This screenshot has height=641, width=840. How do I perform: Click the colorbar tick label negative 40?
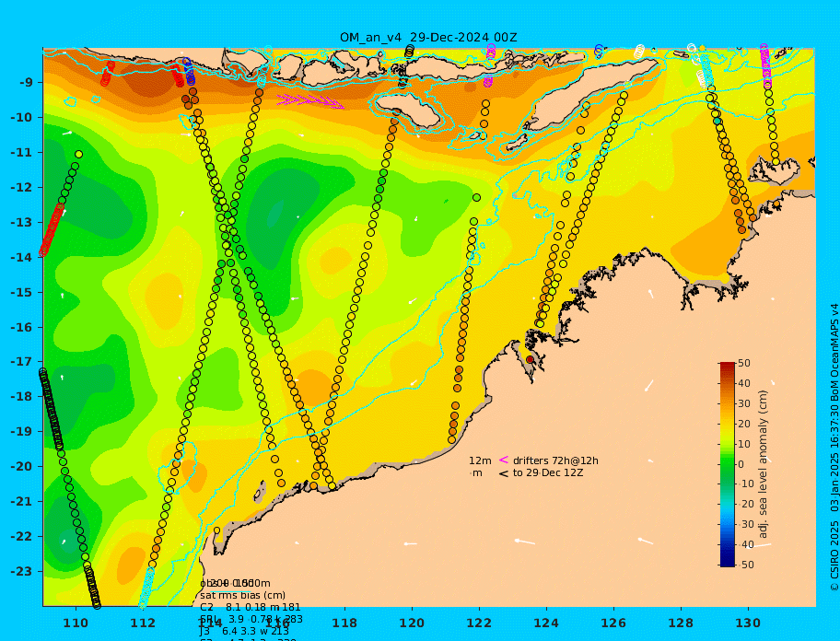click(x=746, y=544)
